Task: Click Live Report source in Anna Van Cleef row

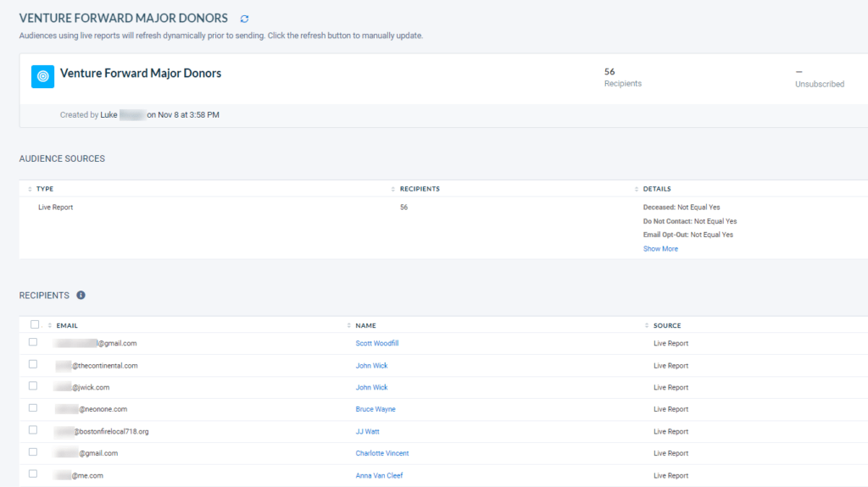Action: pos(671,476)
